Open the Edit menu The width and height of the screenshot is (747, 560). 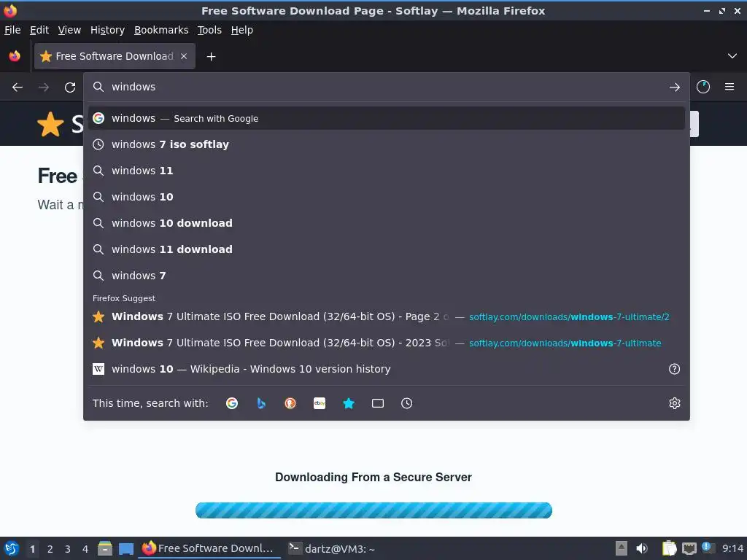pos(39,30)
